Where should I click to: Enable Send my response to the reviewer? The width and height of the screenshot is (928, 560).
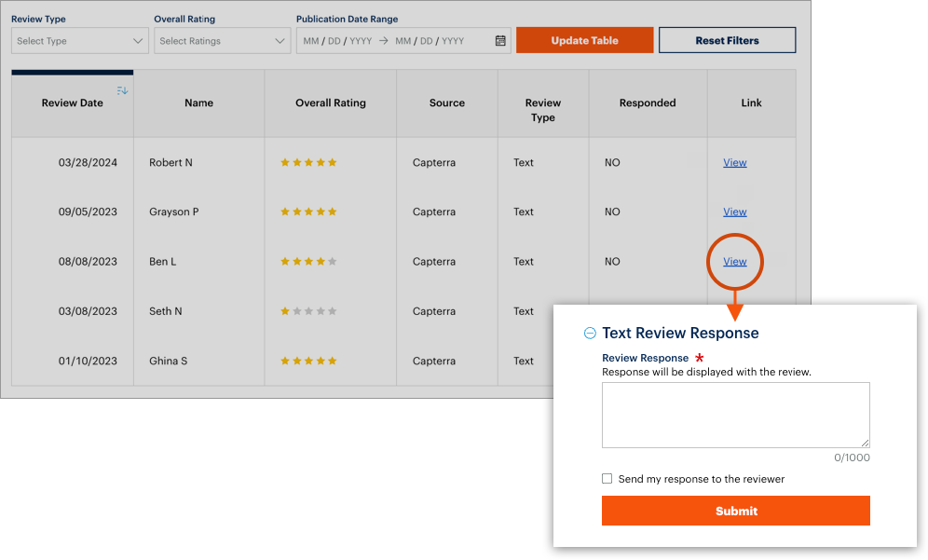(x=607, y=478)
